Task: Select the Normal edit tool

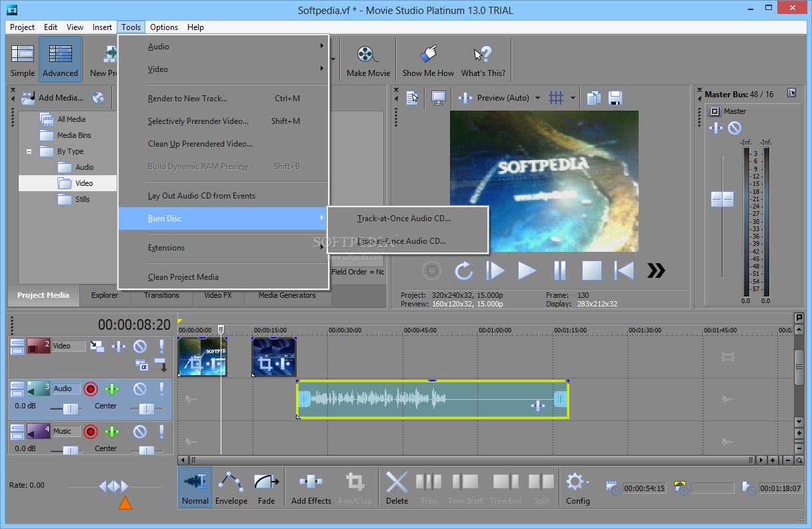Action: pyautogui.click(x=195, y=487)
